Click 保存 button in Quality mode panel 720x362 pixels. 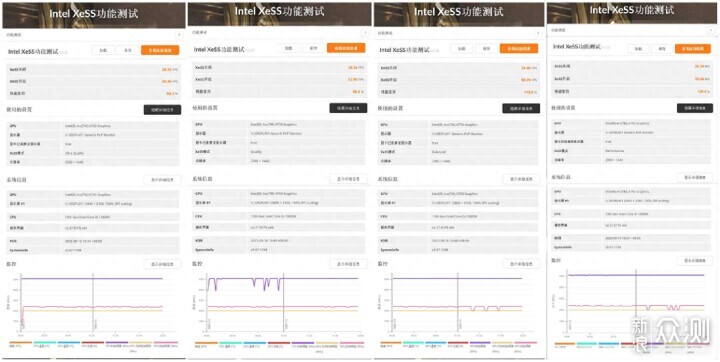(313, 48)
